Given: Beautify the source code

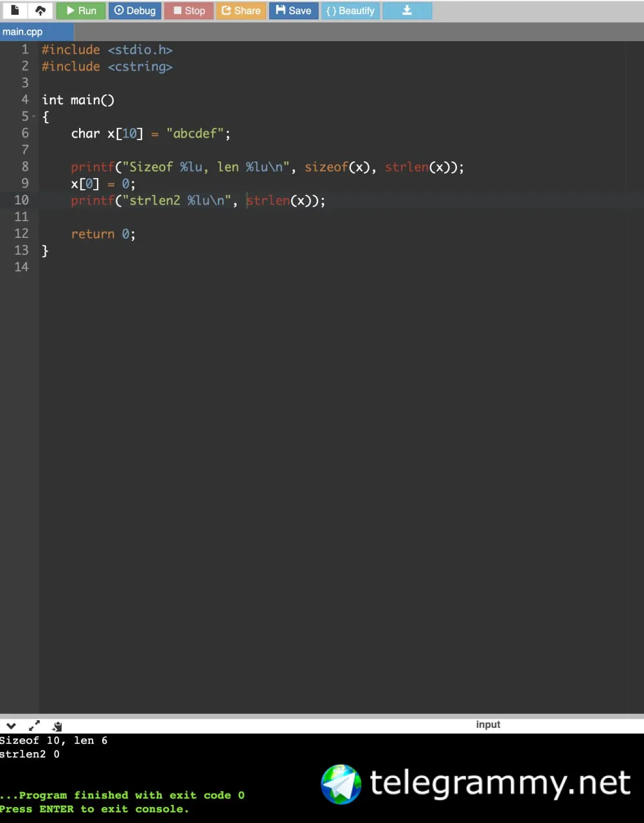Looking at the screenshot, I should 350,10.
